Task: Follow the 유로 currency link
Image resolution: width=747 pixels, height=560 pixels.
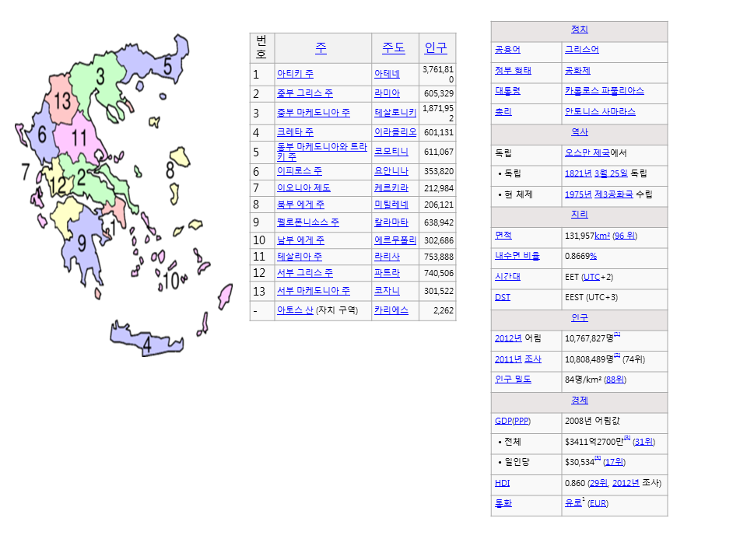Action: point(573,503)
